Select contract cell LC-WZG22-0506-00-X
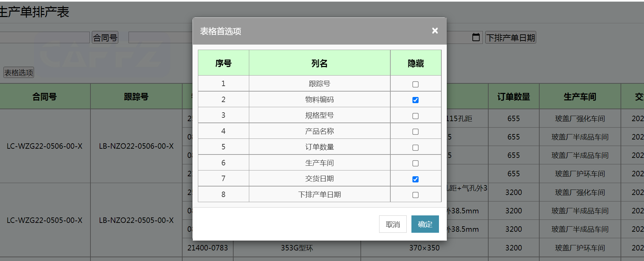 pyautogui.click(x=45, y=146)
